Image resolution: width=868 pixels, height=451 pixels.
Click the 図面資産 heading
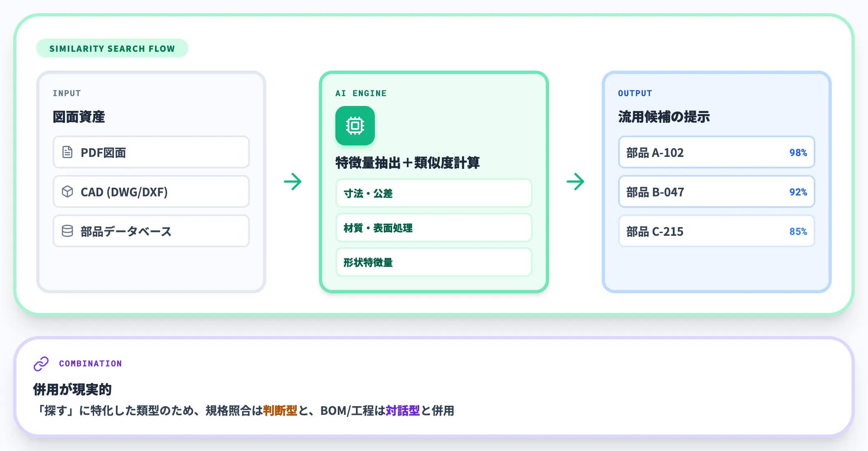79,117
